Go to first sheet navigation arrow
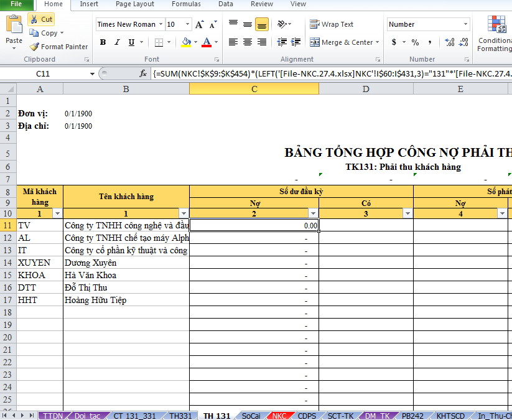 tap(4, 416)
